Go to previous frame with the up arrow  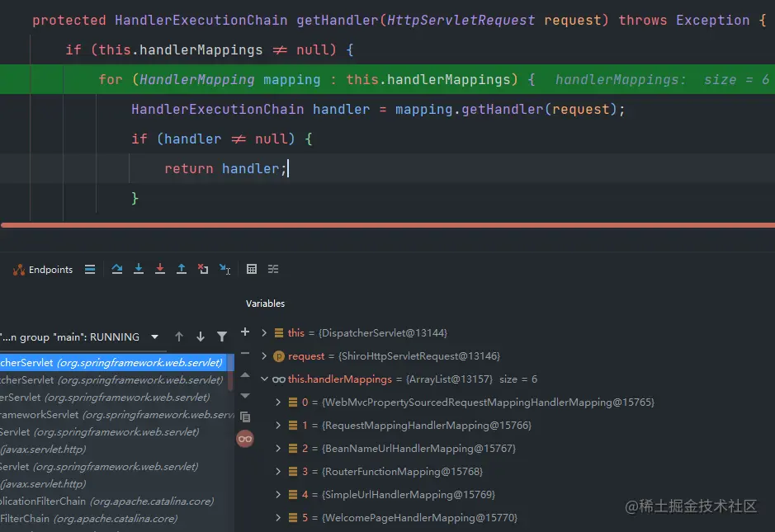click(x=179, y=337)
